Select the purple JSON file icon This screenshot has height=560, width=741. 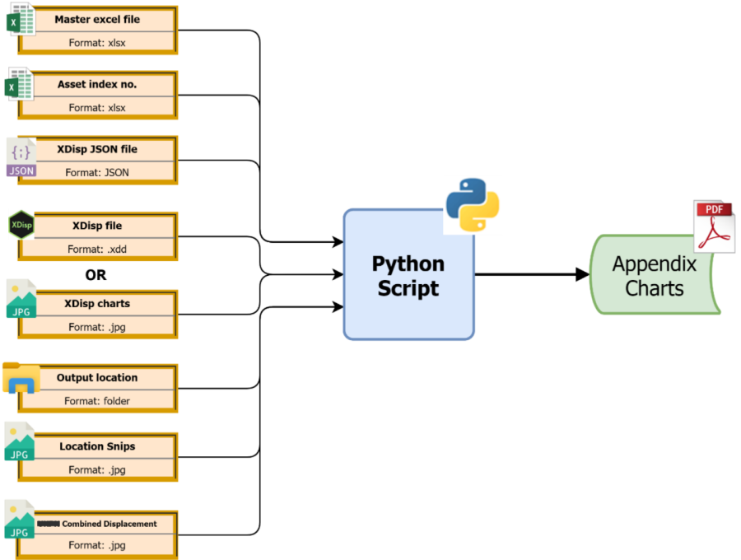(21, 157)
